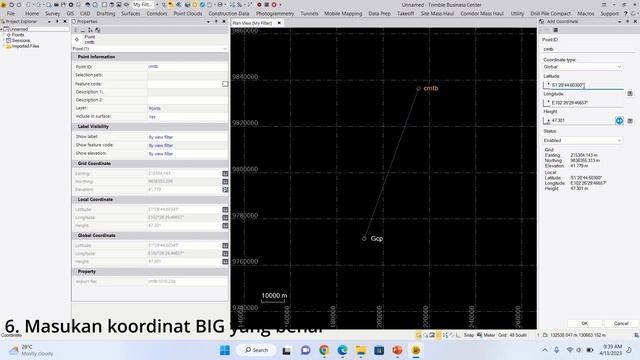The width and height of the screenshot is (640, 360).
Task: Click the Meter units status bar entry
Action: (489, 335)
